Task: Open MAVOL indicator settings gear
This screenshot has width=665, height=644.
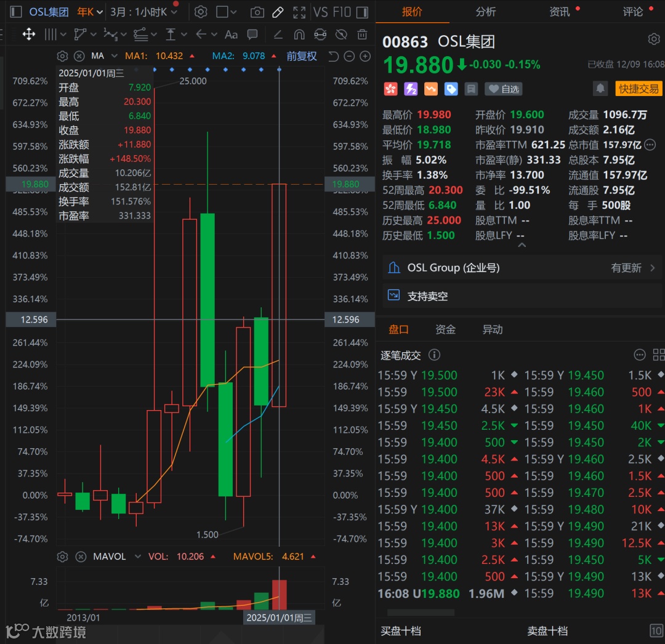Action: pyautogui.click(x=62, y=557)
